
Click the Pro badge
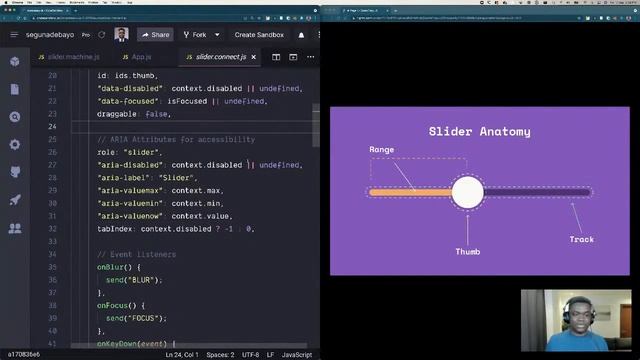(x=86, y=35)
